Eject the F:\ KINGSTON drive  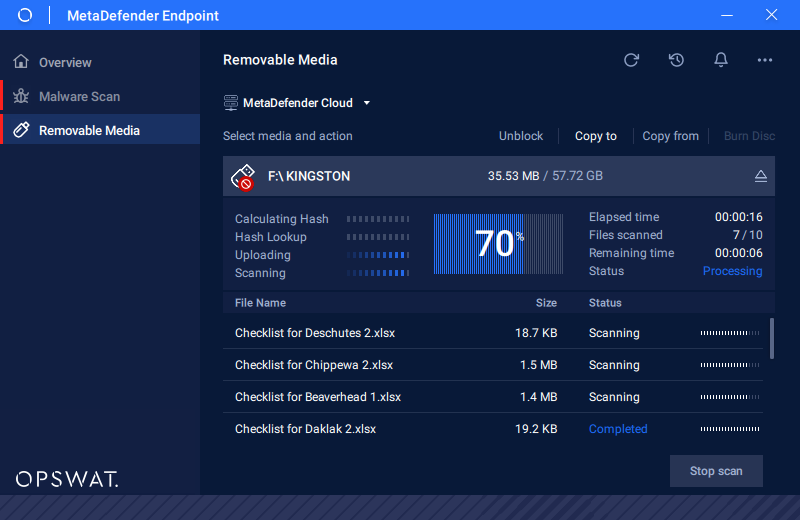tap(760, 176)
